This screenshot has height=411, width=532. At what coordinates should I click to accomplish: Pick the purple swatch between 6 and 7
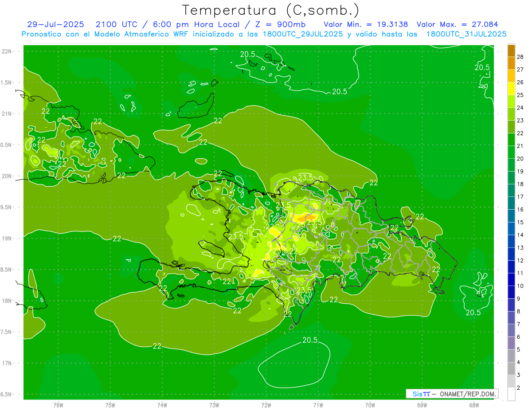point(511,331)
